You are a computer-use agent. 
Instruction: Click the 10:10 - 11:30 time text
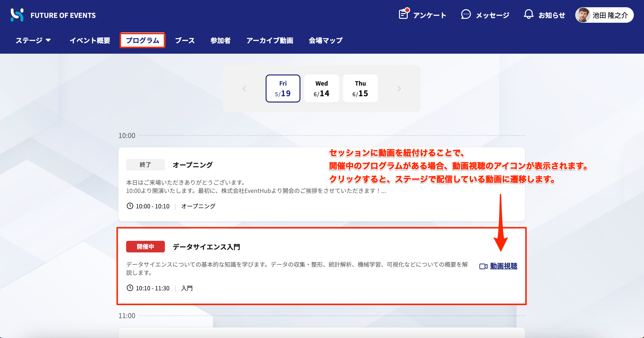(x=153, y=288)
